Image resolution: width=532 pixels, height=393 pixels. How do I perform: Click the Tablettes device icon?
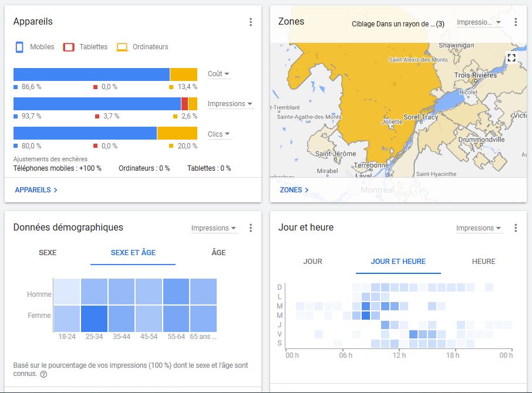click(69, 47)
